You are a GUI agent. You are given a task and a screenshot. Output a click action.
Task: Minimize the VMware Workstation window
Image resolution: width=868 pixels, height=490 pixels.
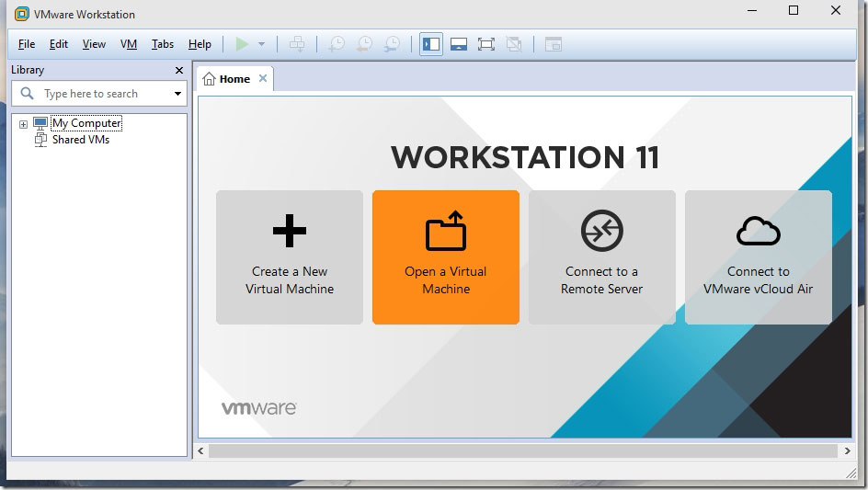pos(752,10)
